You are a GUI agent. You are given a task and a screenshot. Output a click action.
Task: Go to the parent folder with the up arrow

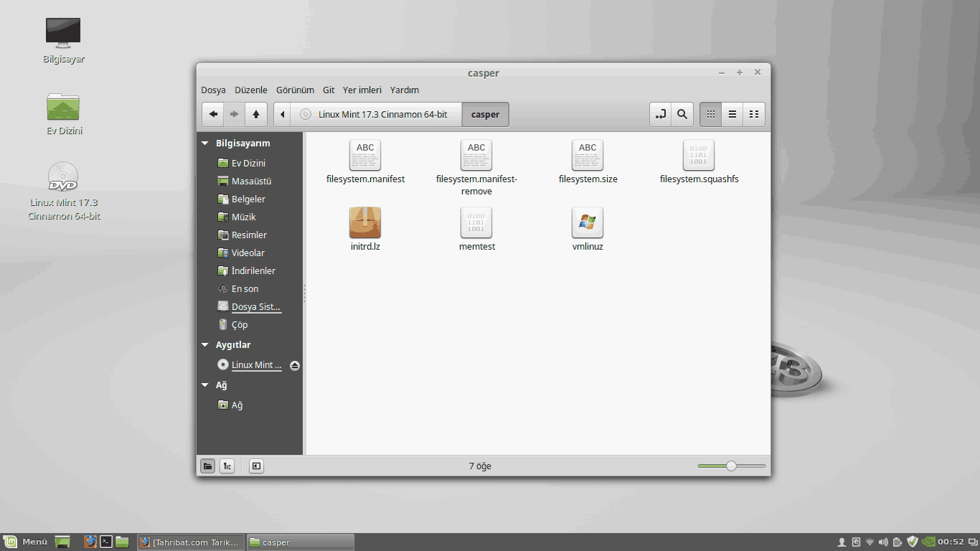tap(255, 114)
